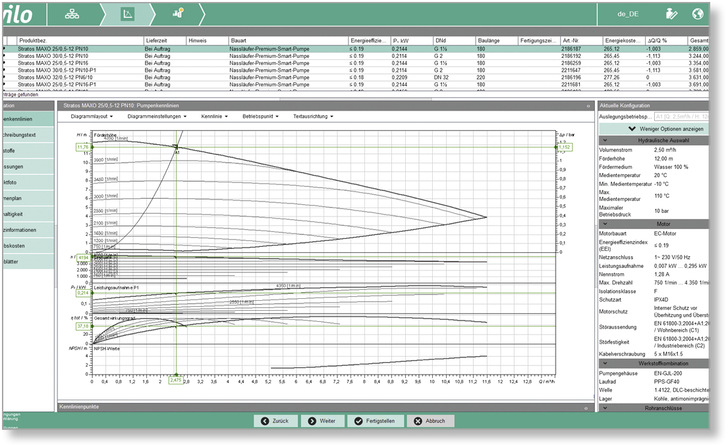Collapse the Hydraulische Auswahl section
Image resolution: width=728 pixels, height=447 pixels.
click(604, 139)
